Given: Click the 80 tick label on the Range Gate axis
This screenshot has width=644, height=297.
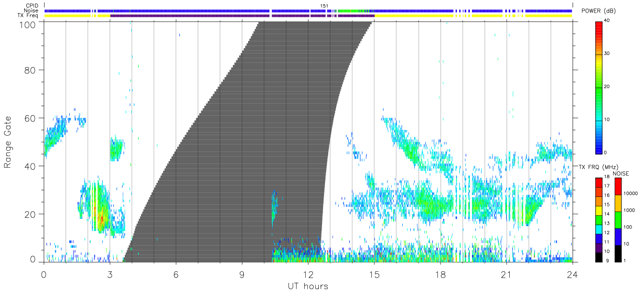Looking at the screenshot, I should pyautogui.click(x=31, y=70).
